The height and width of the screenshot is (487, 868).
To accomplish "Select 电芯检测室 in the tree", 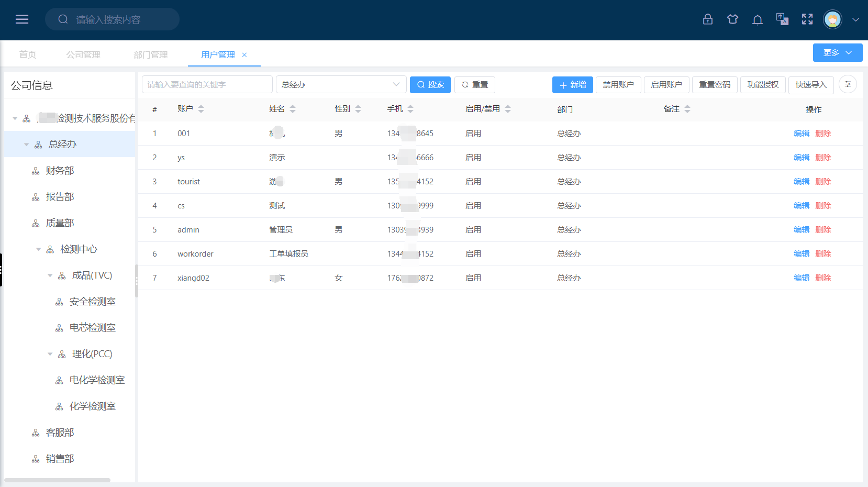I will (93, 328).
